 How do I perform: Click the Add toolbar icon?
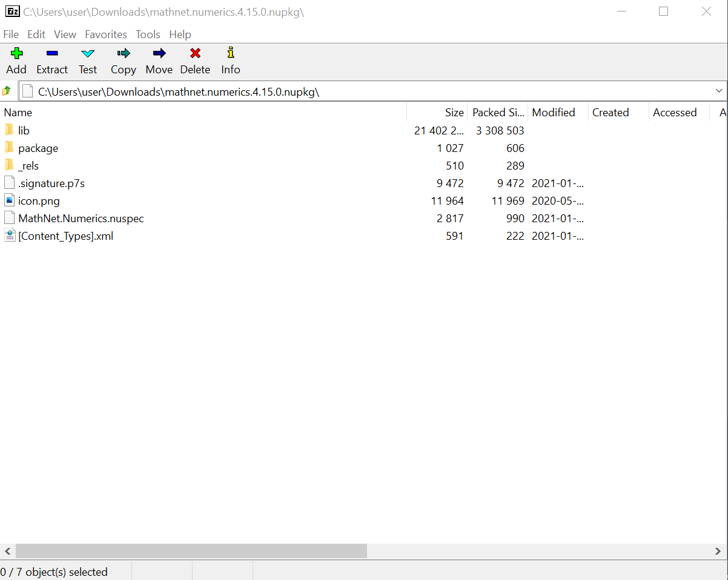(16, 53)
